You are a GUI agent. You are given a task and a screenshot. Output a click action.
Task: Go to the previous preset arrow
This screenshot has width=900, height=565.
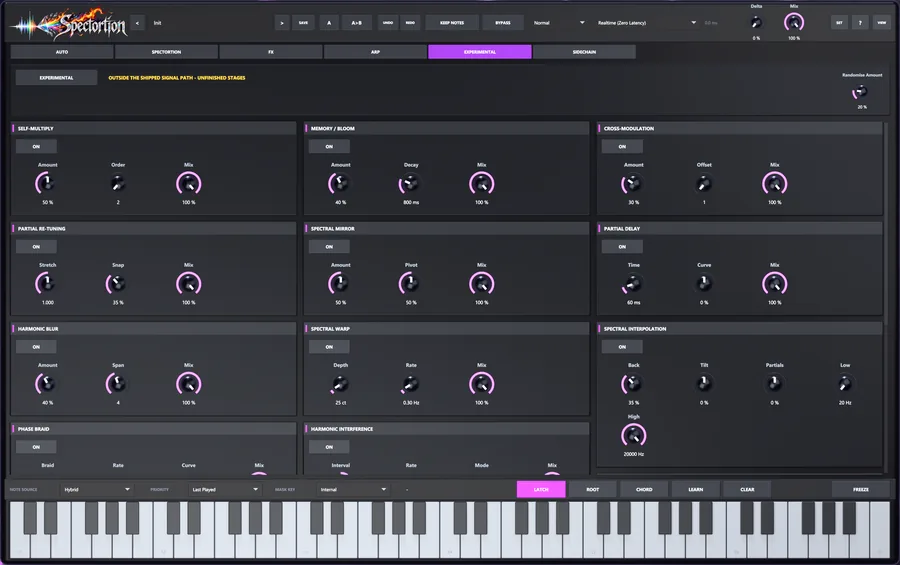(x=137, y=23)
